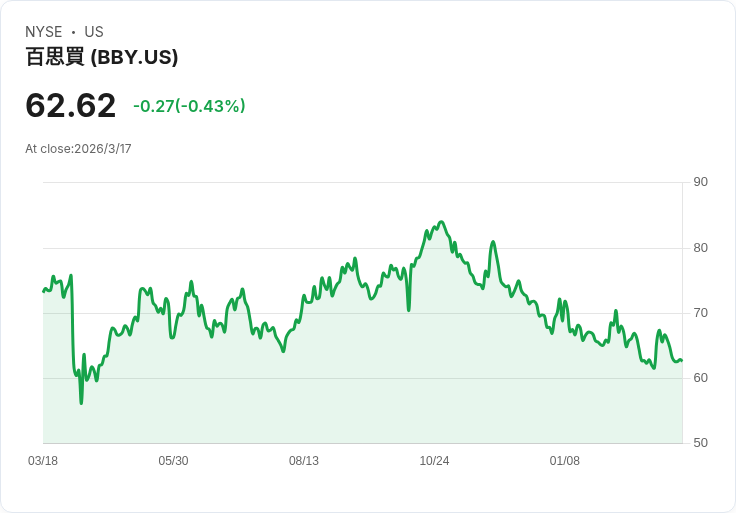The image size is (736, 513).
Task: Click the NYSE exchange label
Action: pyautogui.click(x=44, y=32)
